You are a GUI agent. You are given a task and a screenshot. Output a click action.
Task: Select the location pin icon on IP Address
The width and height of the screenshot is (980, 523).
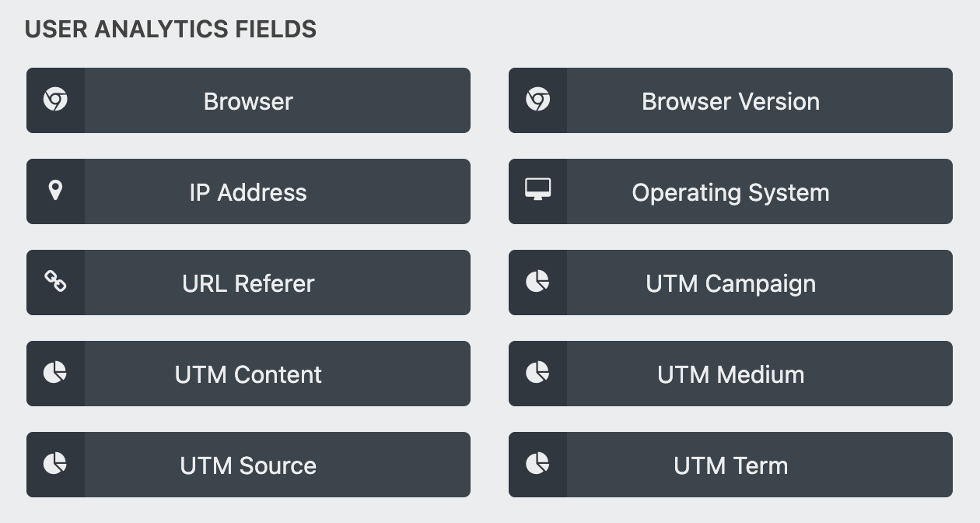55,191
